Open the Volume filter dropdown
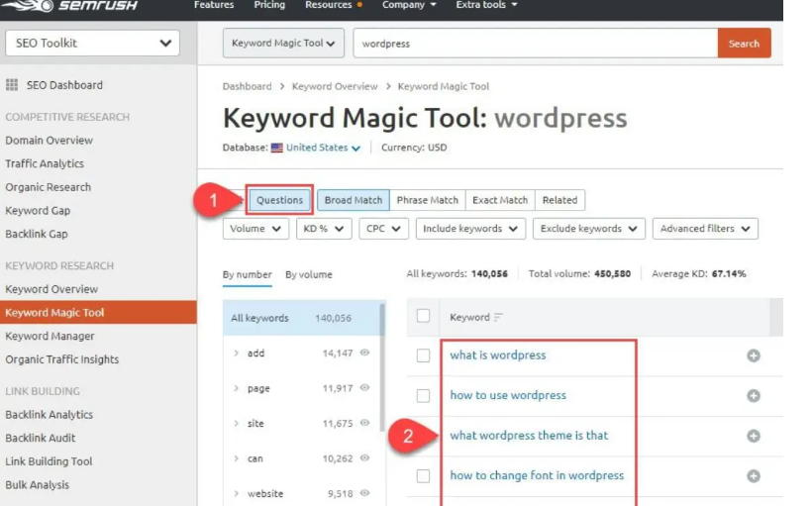Viewport: 812px width, 506px height. (x=255, y=229)
